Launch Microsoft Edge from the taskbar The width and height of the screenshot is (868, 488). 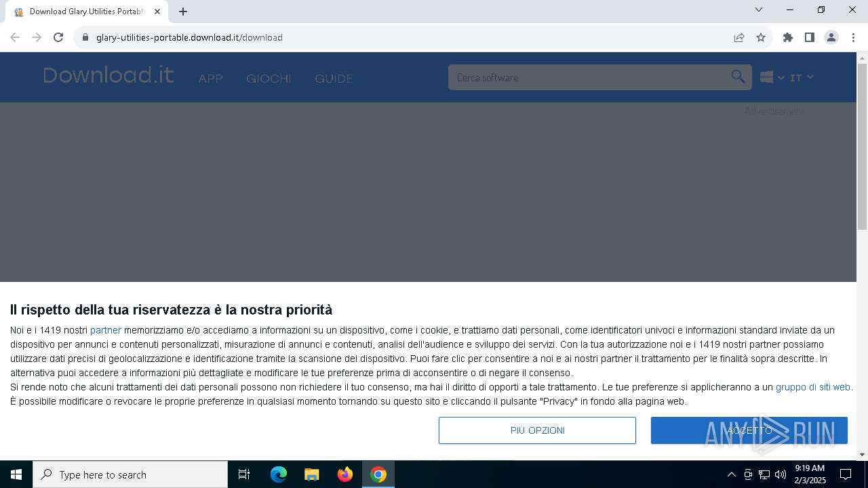tap(279, 474)
